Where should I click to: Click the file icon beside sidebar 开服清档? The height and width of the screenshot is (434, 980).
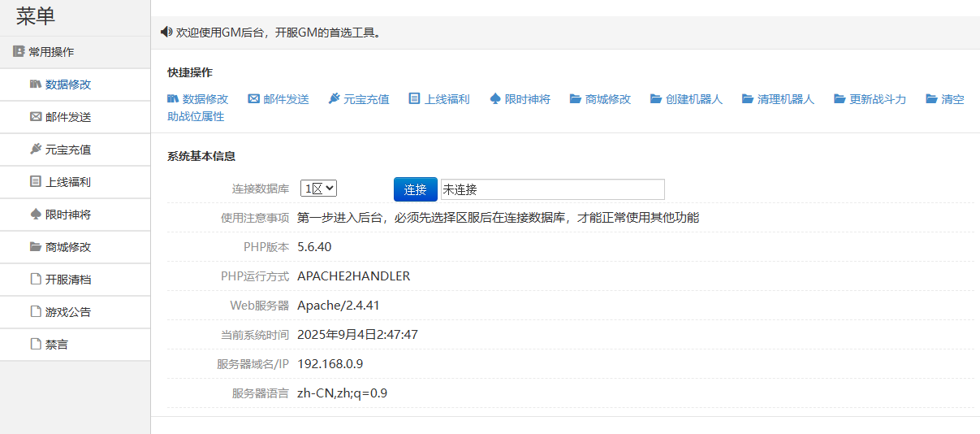coord(35,279)
